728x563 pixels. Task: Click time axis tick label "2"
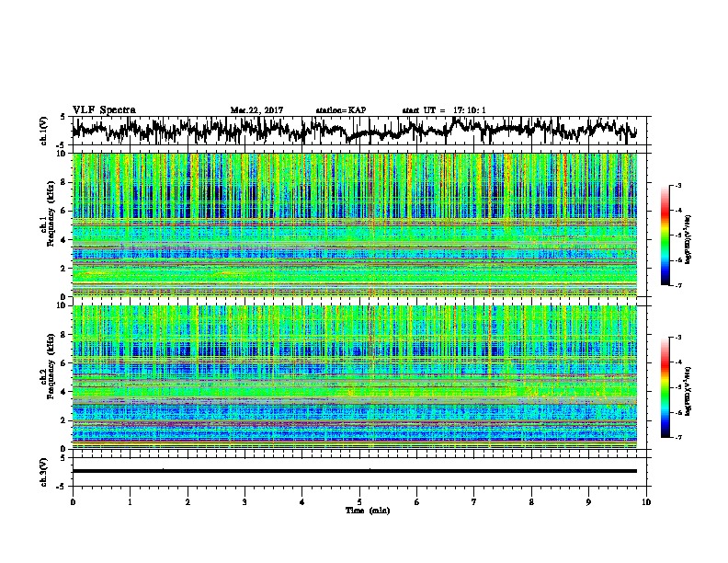[188, 502]
